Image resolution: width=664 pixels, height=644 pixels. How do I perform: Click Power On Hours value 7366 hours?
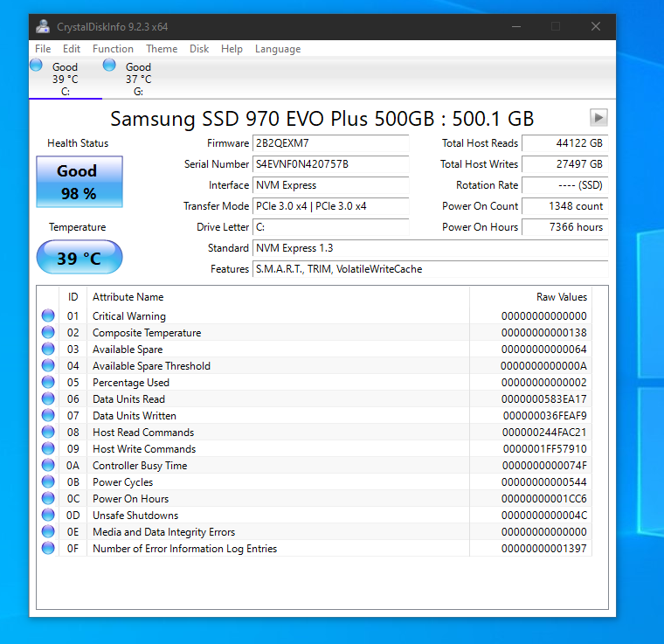pyautogui.click(x=565, y=227)
